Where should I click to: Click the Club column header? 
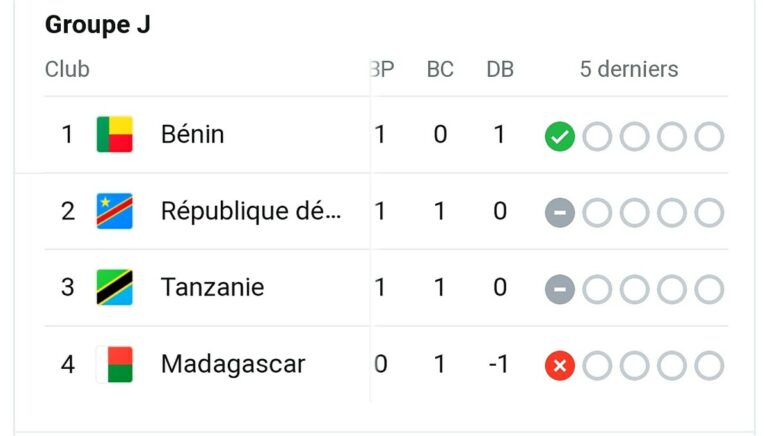coord(67,69)
